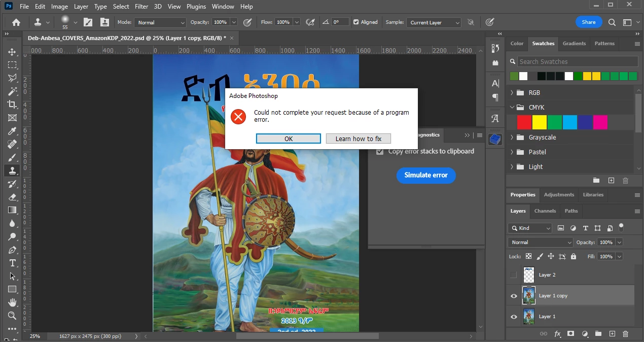Expand the Grayscale swatch group

pyautogui.click(x=512, y=138)
